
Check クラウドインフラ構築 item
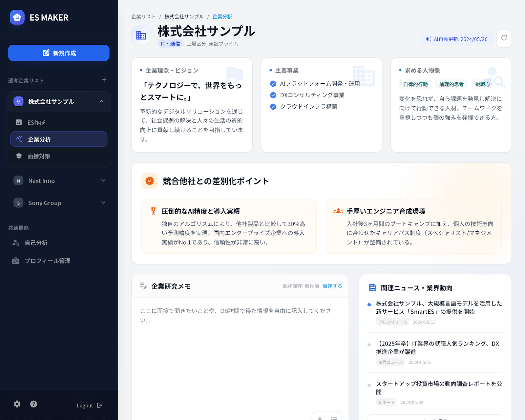pyautogui.click(x=273, y=106)
